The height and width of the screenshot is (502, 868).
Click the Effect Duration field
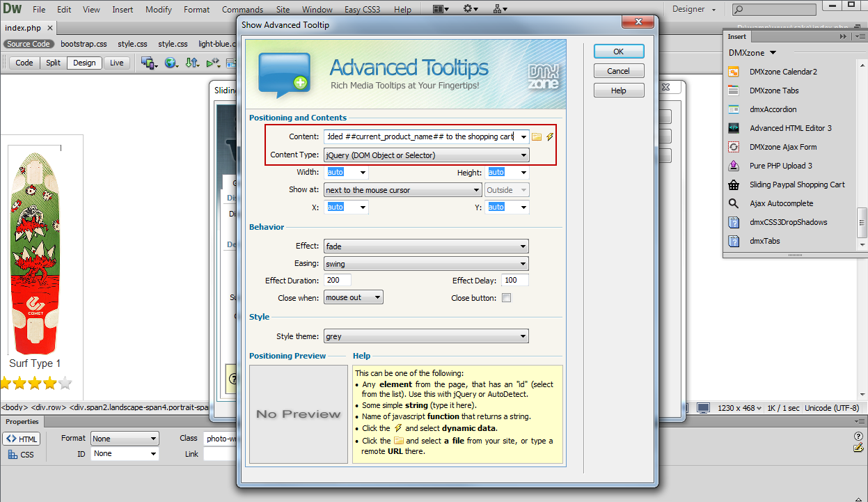(338, 281)
